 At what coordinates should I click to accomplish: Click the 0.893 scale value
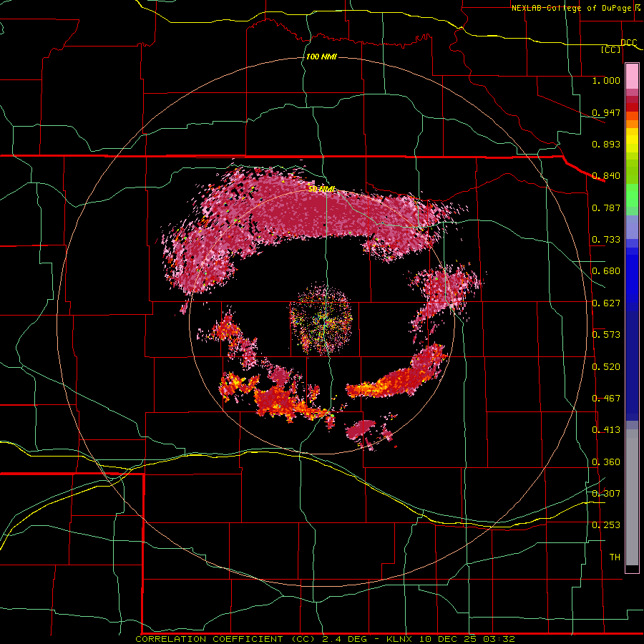tap(606, 144)
